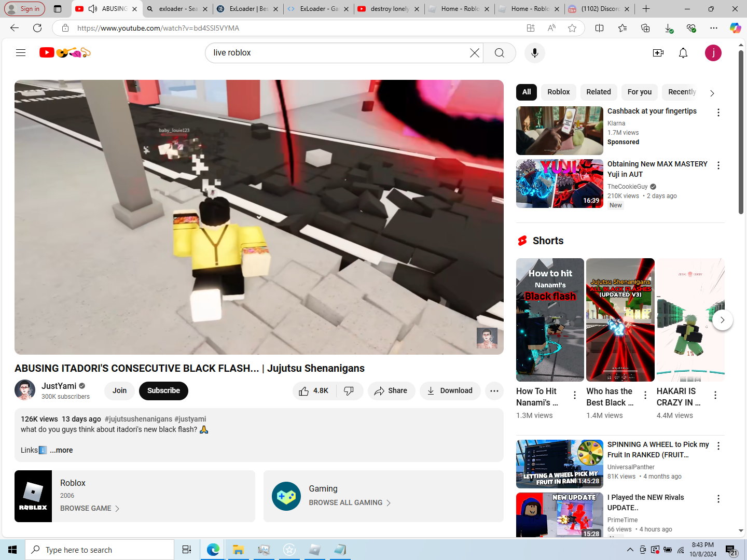Open browser split screen view
The height and width of the screenshot is (560, 747).
[x=599, y=28]
